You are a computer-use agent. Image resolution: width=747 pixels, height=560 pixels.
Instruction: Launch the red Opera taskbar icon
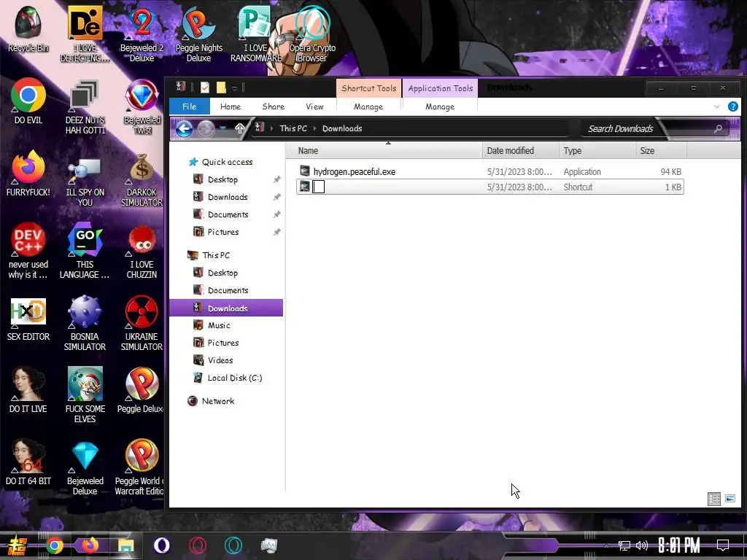(197, 545)
